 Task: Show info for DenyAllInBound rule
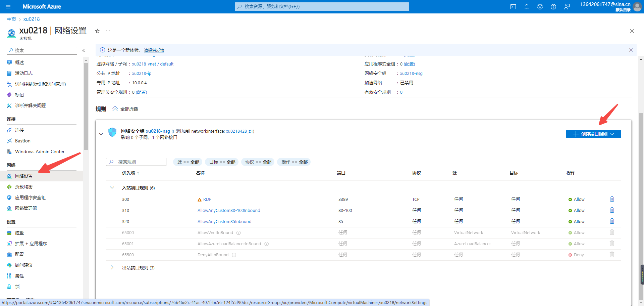[x=234, y=255]
